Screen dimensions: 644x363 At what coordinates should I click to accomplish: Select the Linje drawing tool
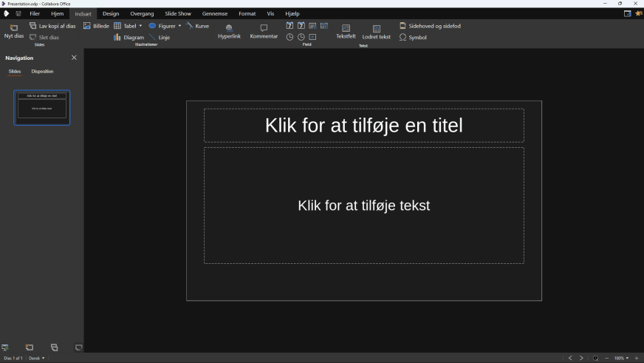pos(160,37)
